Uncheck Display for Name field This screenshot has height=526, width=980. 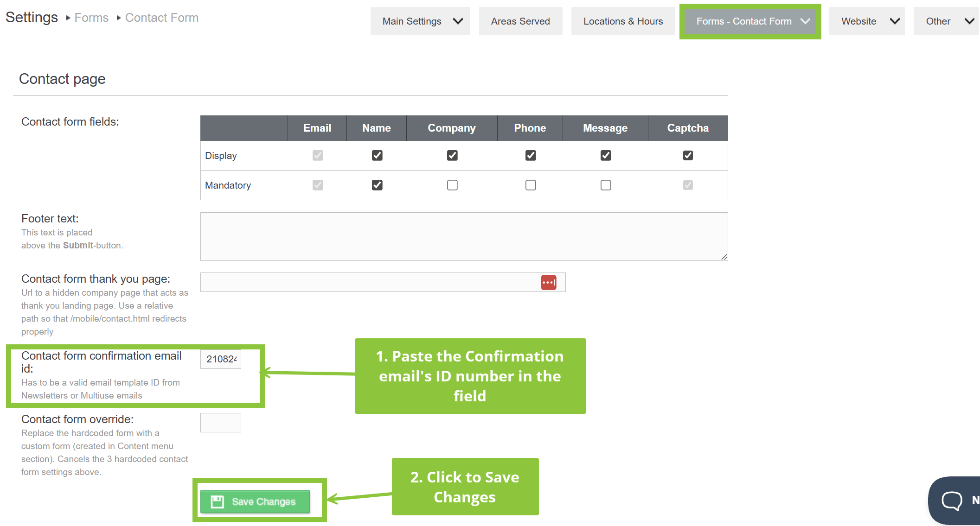point(377,155)
